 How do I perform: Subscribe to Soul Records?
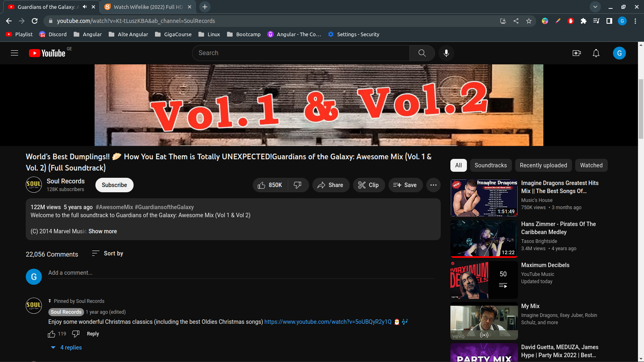coord(114,185)
